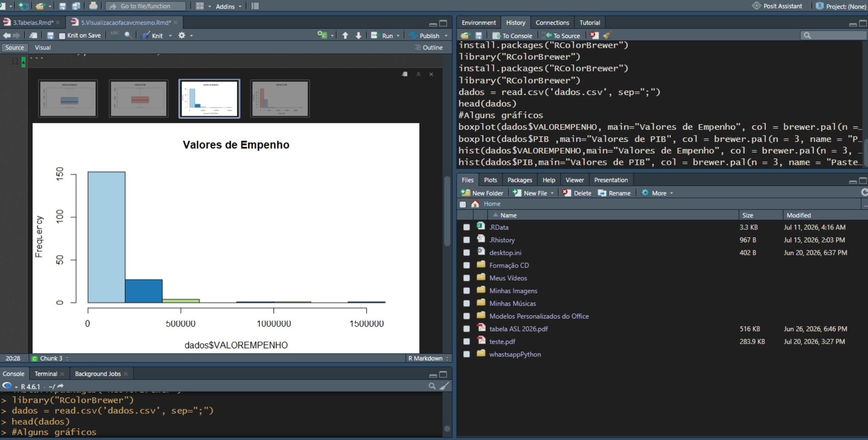The width and height of the screenshot is (868, 440).
Task: Tick the checkbox for tabela ASL 2026.pdf
Action: tap(467, 329)
